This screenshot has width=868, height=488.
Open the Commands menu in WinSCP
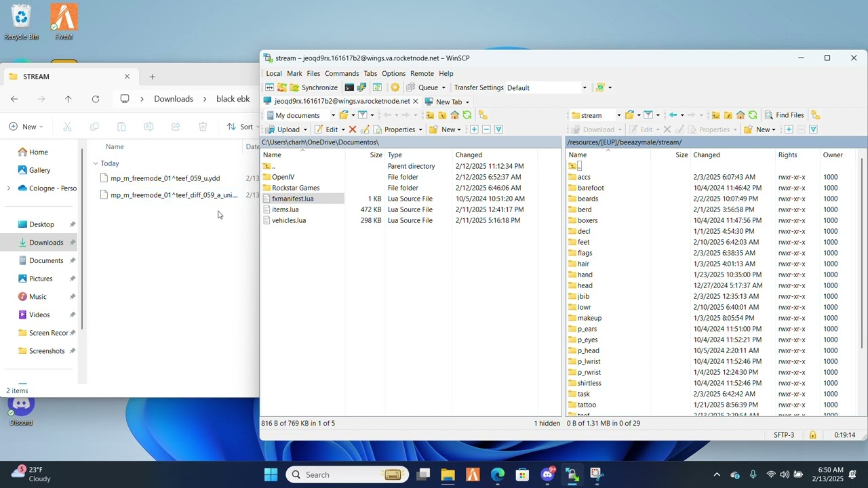[x=342, y=73]
